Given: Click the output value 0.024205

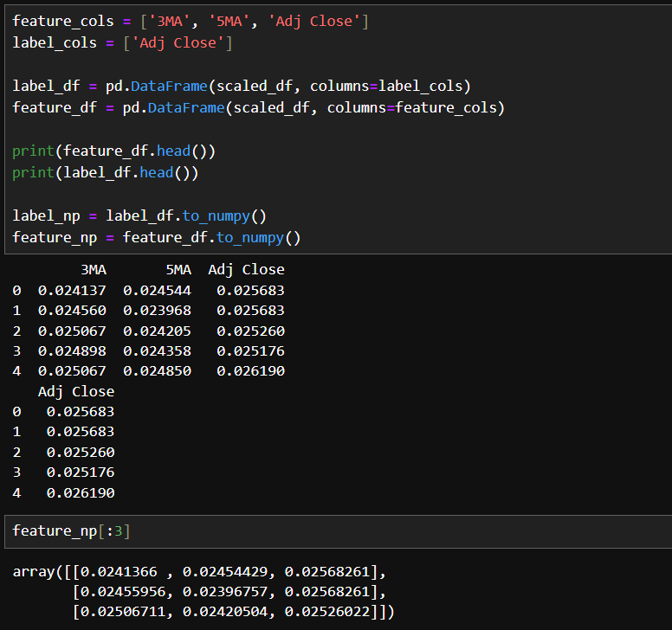Looking at the screenshot, I should (157, 331).
